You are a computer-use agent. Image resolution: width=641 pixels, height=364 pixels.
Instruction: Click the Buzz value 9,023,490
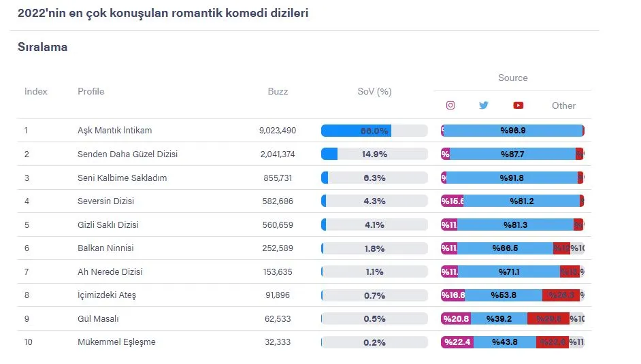pyautogui.click(x=278, y=131)
